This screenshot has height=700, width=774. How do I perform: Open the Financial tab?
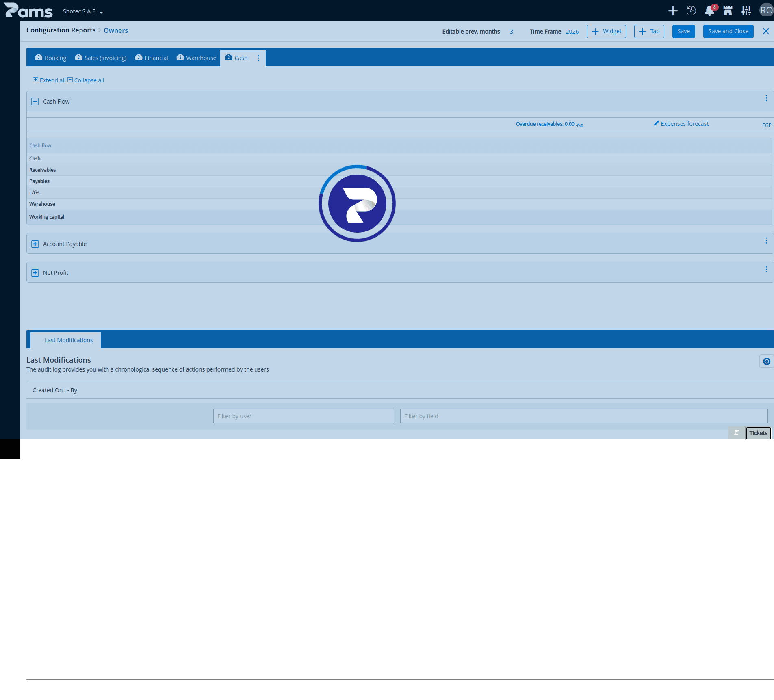(152, 58)
